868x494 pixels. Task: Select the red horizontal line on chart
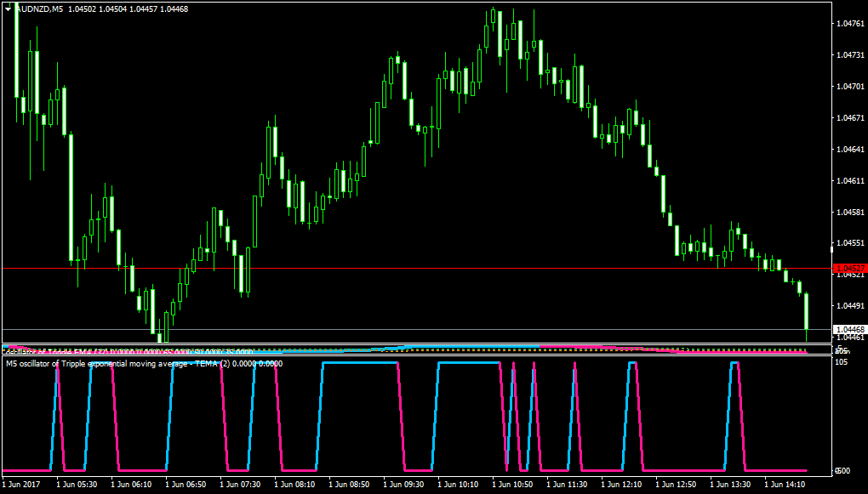click(x=416, y=269)
